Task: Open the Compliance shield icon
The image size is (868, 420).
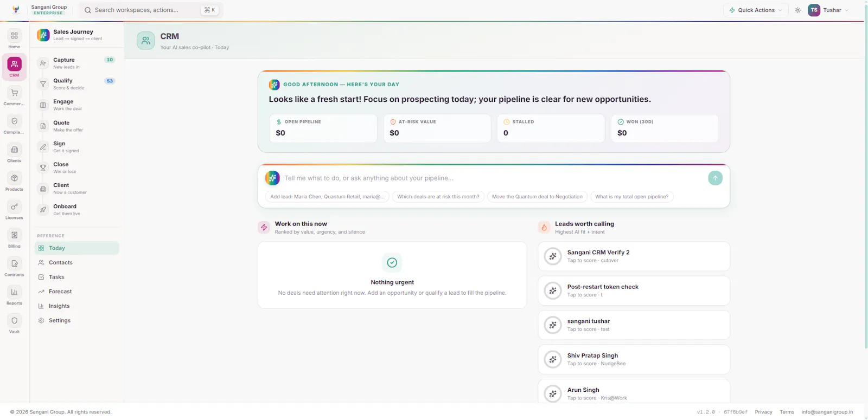Action: click(x=14, y=121)
